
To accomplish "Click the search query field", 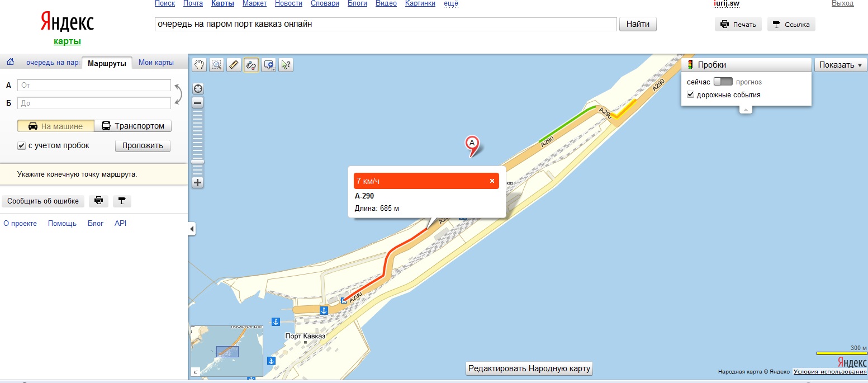I will tap(386, 24).
